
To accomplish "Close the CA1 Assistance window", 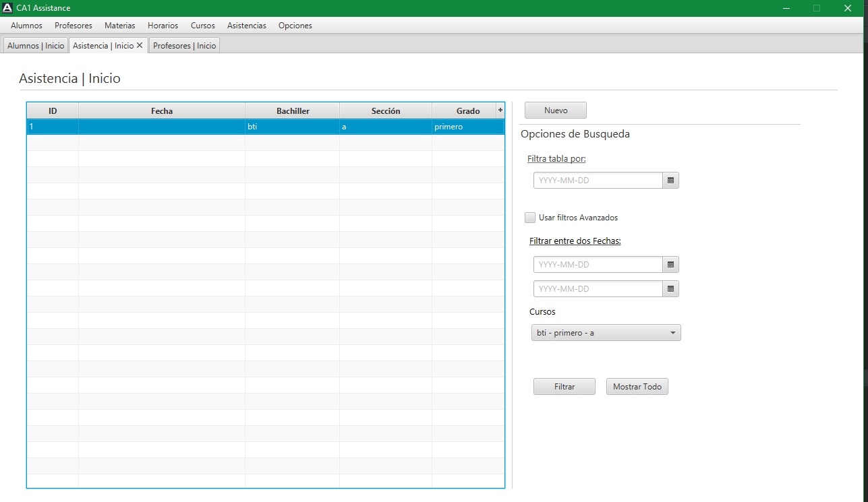I will [848, 8].
